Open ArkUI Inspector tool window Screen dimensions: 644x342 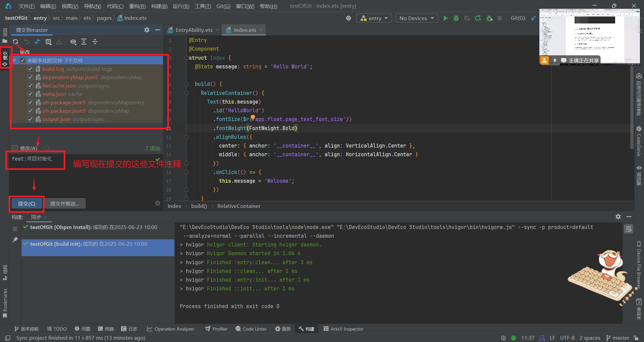tap(343, 329)
